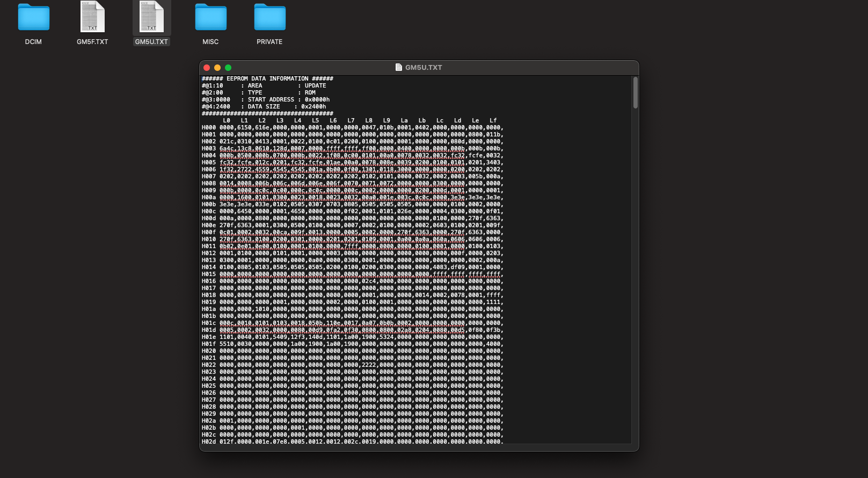Select the GM5U.TXT file icon on desktop
This screenshot has width=868, height=478.
click(x=151, y=17)
